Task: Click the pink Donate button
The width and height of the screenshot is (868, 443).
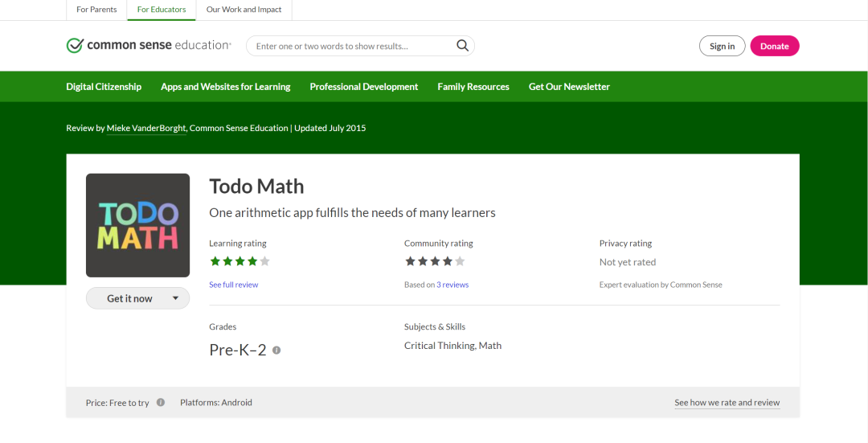Action: point(775,46)
